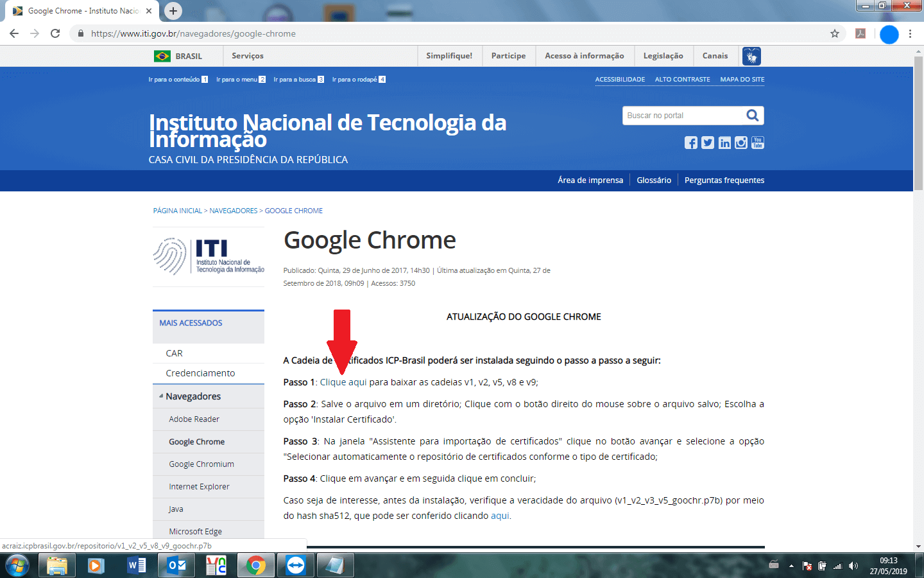Open Área de imprensa link

coord(590,180)
